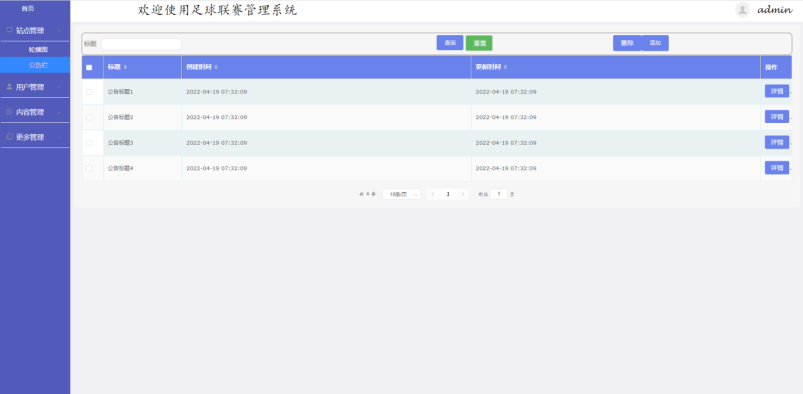Image resolution: width=803 pixels, height=394 pixels.
Task: Click 详情 button for 公告标题2
Action: pos(777,117)
